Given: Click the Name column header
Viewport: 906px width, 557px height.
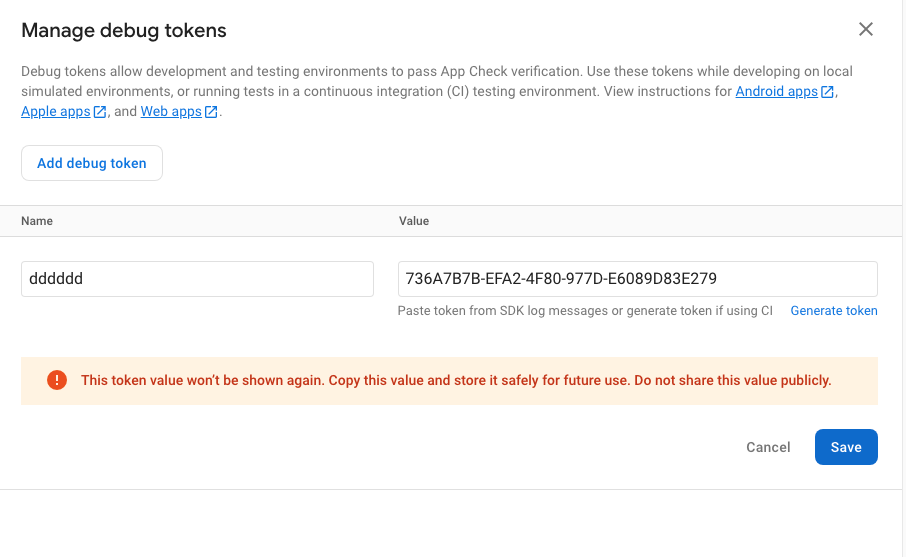Looking at the screenshot, I should tap(37, 221).
